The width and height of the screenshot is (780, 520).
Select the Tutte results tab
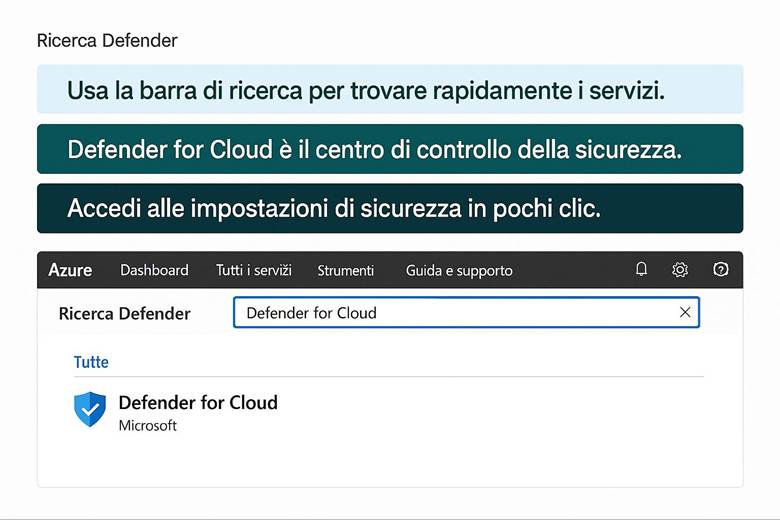pyautogui.click(x=91, y=362)
